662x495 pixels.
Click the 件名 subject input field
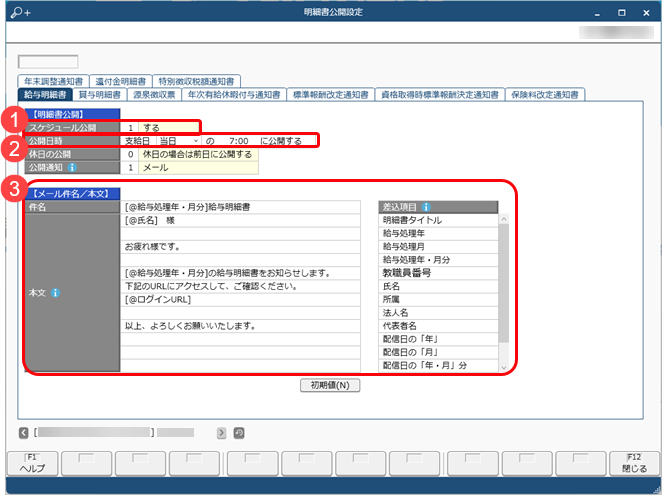241,207
